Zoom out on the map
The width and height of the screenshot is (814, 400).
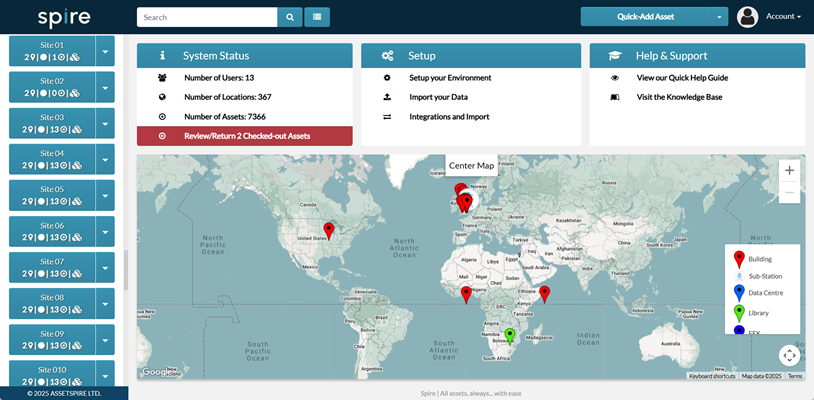pos(789,192)
